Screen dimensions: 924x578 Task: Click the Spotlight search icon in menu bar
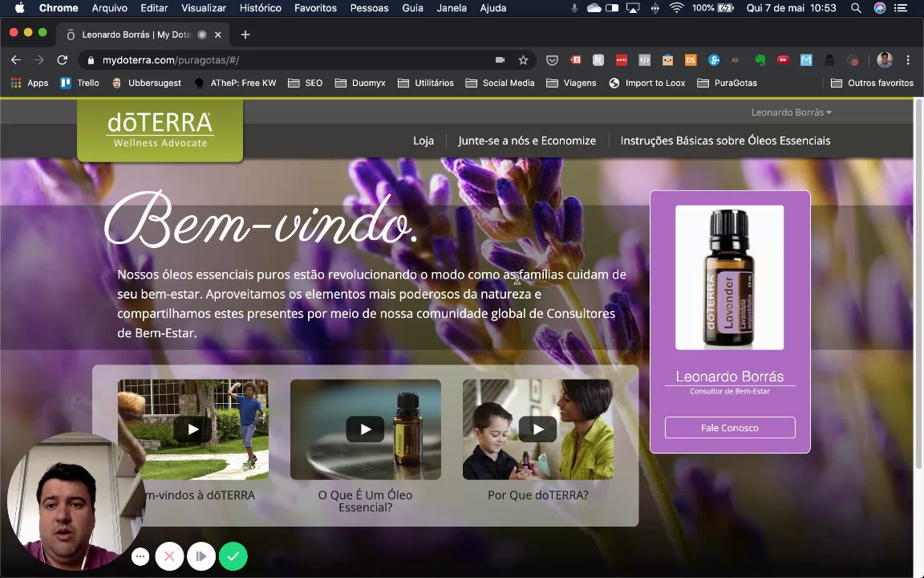(x=857, y=8)
